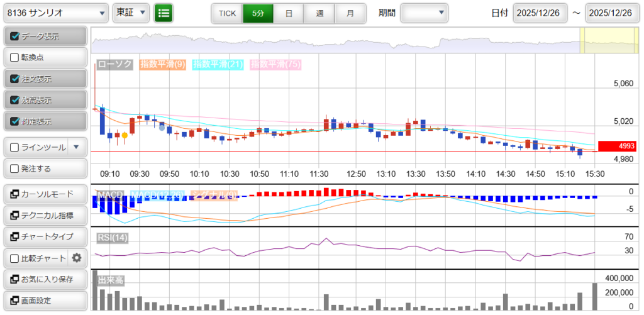Toggle the 比較チャート checkbox

point(15,258)
